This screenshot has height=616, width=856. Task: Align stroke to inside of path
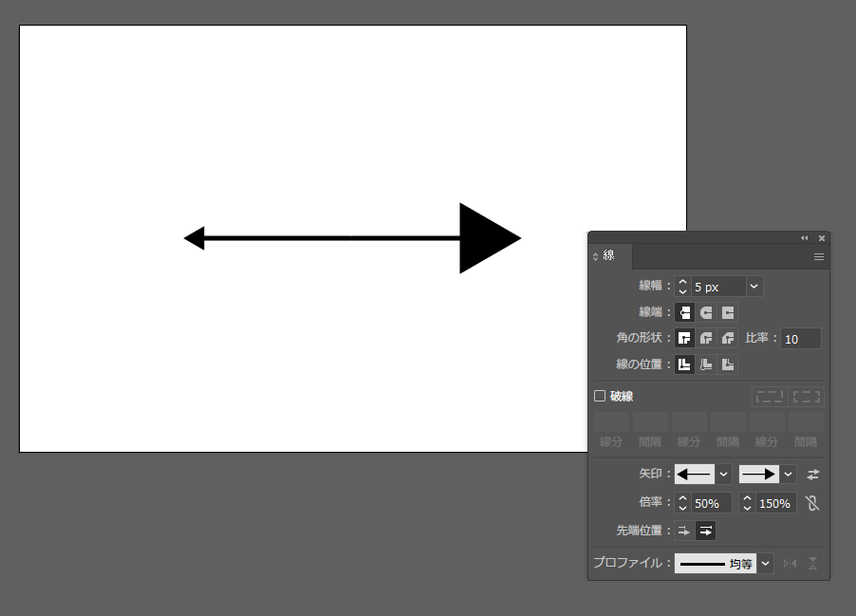(706, 364)
